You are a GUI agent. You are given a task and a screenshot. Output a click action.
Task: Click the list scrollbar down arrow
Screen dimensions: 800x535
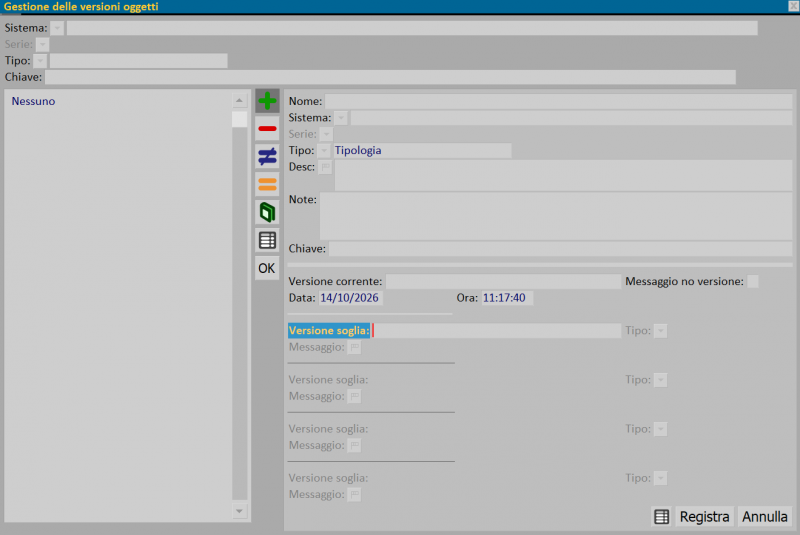coord(239,511)
